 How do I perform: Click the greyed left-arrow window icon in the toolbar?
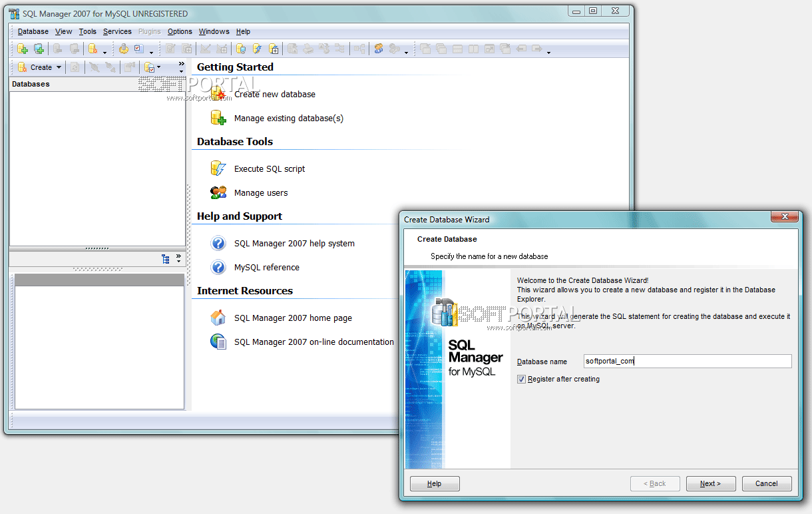point(521,49)
